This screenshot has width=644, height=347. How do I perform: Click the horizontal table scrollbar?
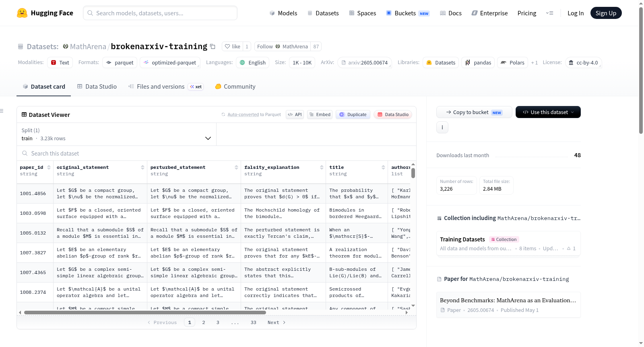[x=145, y=312]
